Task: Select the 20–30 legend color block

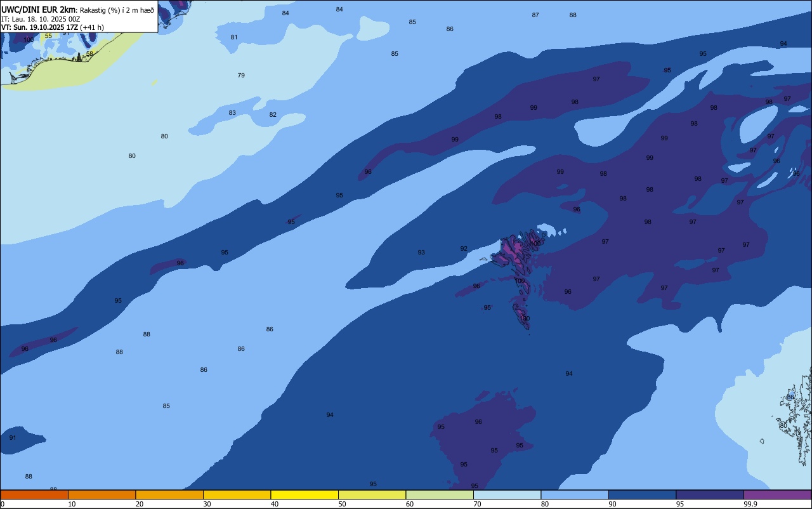Action: 169,494
